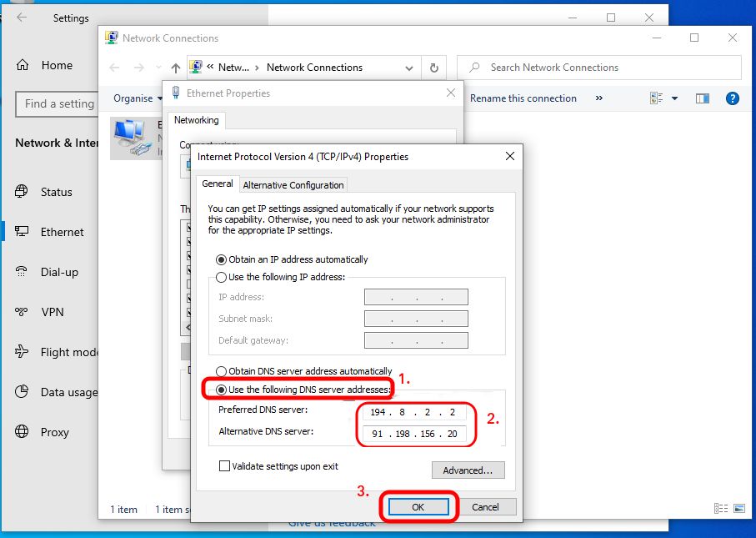Select Obtain an IP address automatically

click(222, 259)
